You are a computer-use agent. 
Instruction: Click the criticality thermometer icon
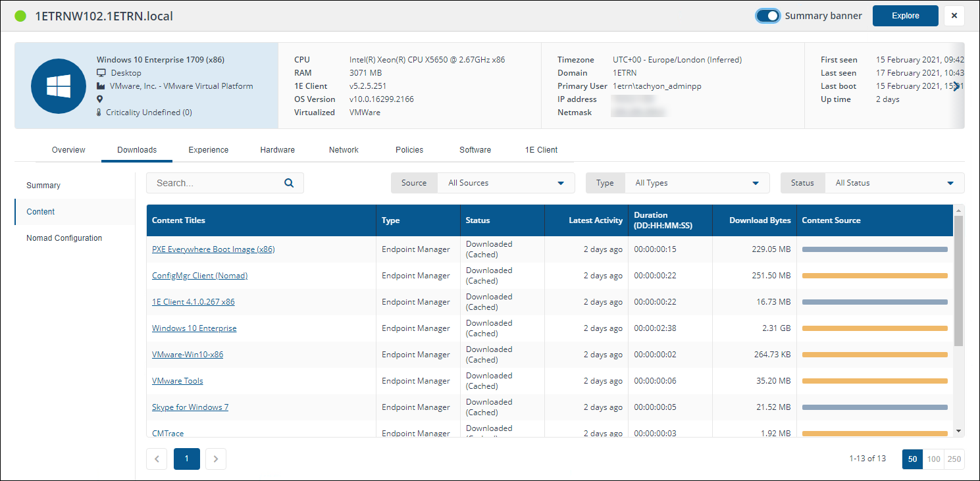(100, 113)
